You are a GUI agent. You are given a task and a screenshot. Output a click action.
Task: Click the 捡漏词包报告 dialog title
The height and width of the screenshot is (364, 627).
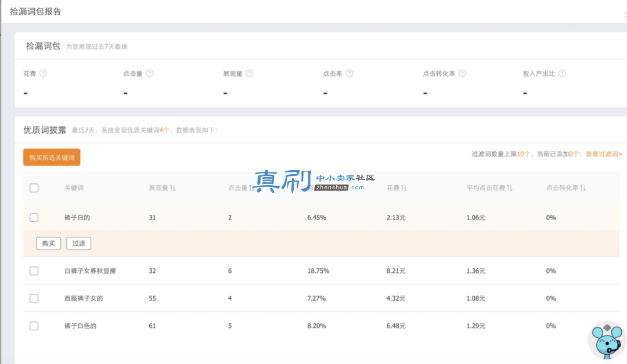35,12
